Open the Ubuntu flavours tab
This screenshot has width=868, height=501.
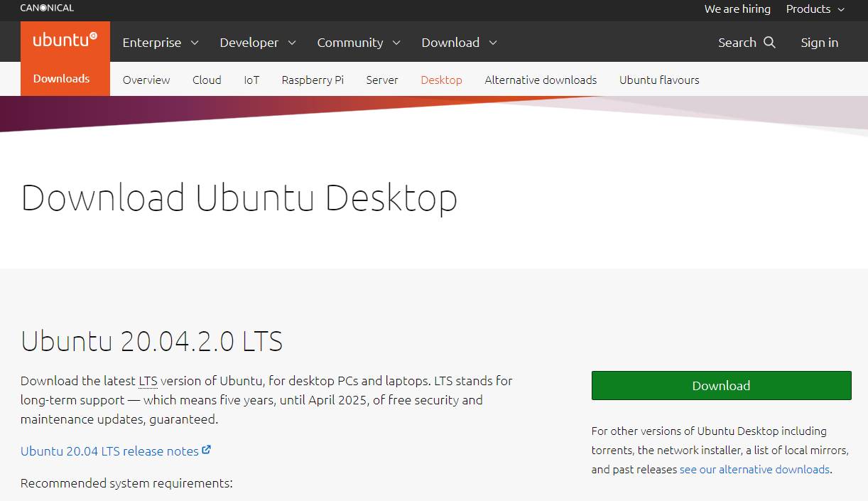pyautogui.click(x=659, y=80)
